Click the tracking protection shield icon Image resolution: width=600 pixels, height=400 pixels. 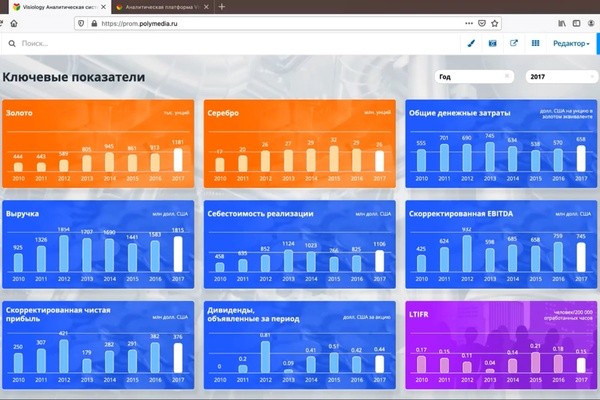tap(79, 23)
